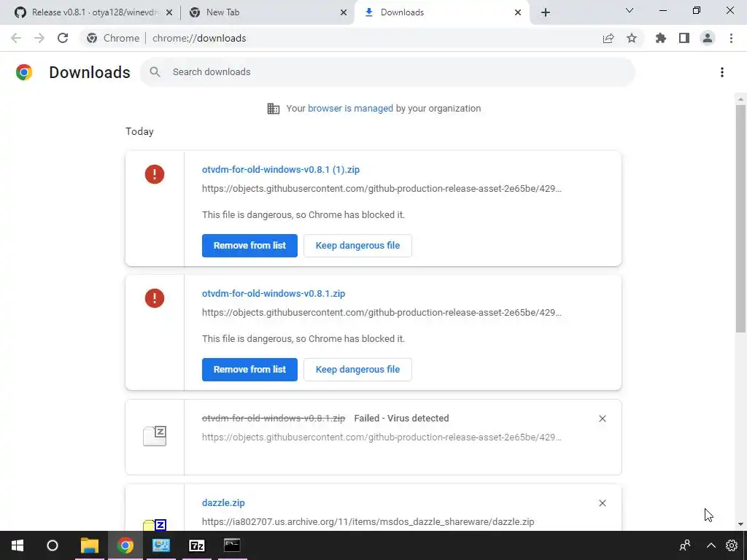The height and width of the screenshot is (560, 747).
Task: Switch to the New Tab tab
Action: click(x=267, y=12)
